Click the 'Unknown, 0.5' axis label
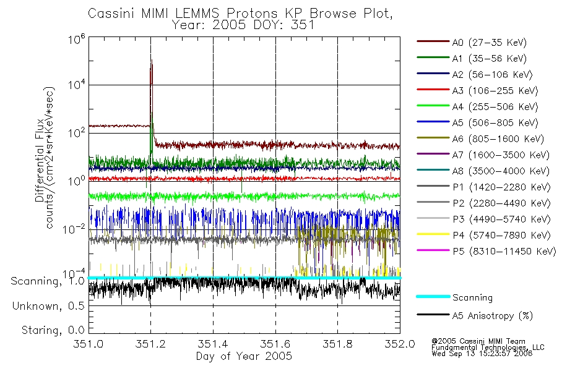The height and width of the screenshot is (371, 588). point(48,306)
